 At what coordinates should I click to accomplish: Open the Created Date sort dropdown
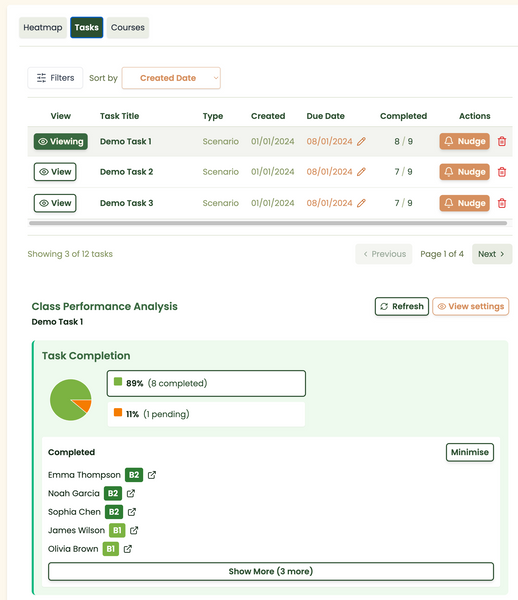tap(171, 78)
